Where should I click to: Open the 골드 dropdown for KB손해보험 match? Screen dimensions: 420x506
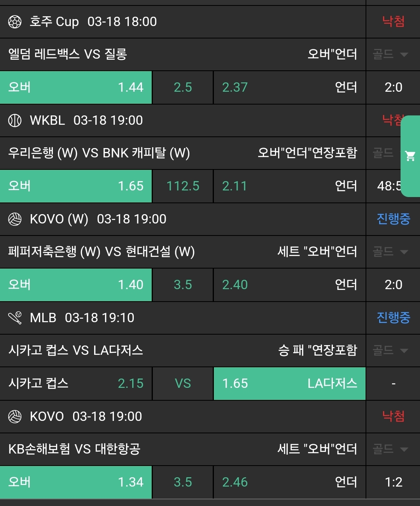(x=390, y=449)
